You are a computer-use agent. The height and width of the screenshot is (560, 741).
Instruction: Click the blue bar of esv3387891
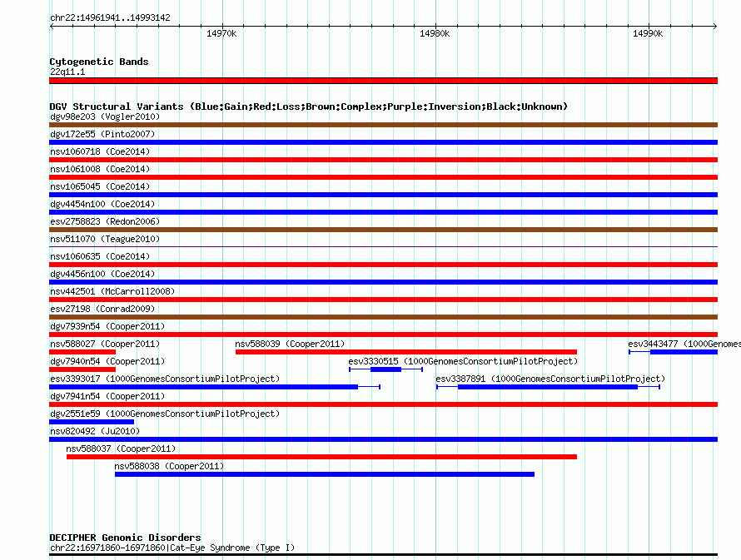(x=548, y=387)
